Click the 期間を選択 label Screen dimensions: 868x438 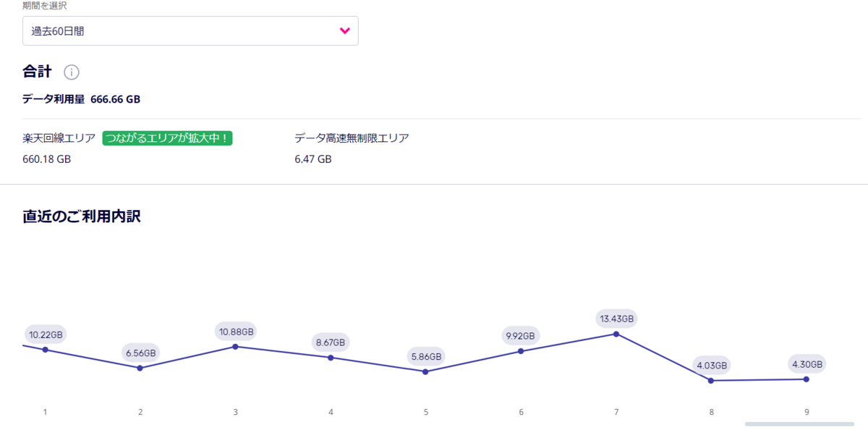click(x=45, y=6)
